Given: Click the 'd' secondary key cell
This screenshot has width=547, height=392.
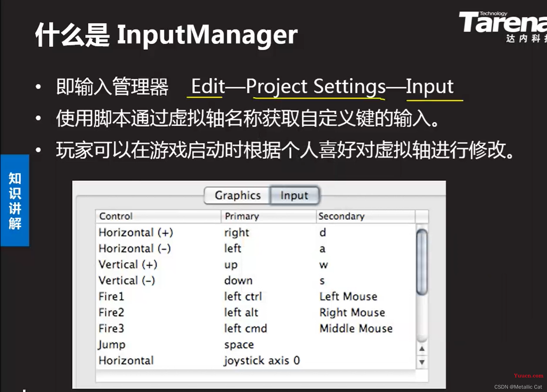Looking at the screenshot, I should tap(323, 232).
